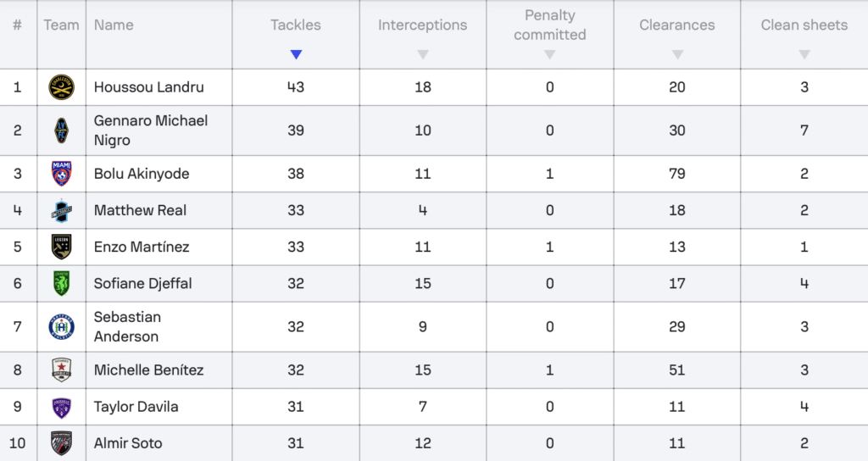This screenshot has height=461, width=868.
Task: Click the team badge beside Almir Soto
Action: (61, 443)
